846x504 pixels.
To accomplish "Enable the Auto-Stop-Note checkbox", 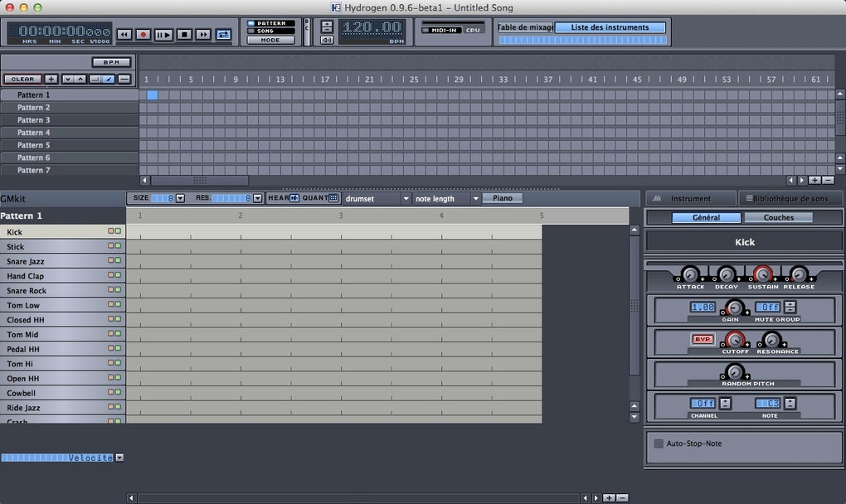I will click(659, 443).
